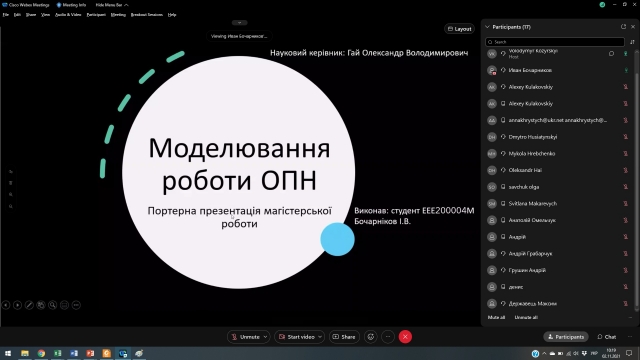Click the participants Search field

click(x=555, y=42)
